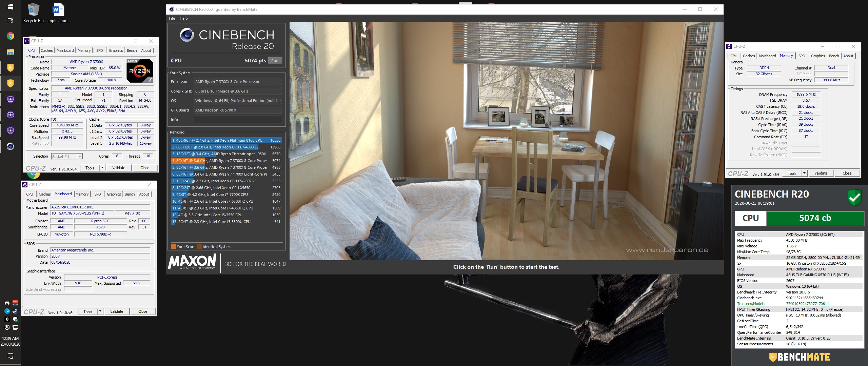The image size is (868, 366).
Task: Open Graphics tab in the CPU-tab CPU-Z window
Action: [x=116, y=50]
